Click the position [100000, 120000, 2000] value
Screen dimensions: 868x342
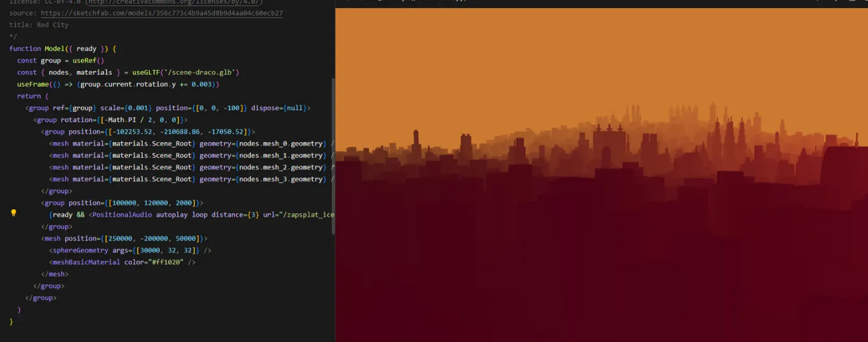click(152, 203)
